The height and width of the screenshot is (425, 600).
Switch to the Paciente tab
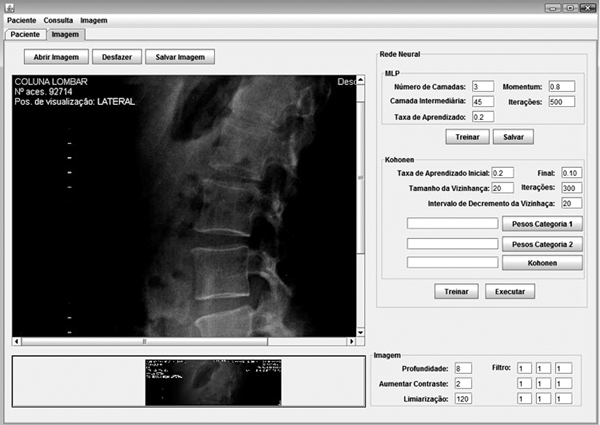(24, 34)
